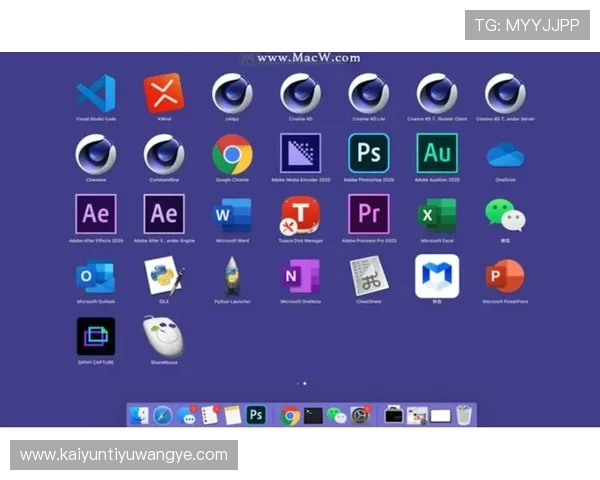Launch the XMind app
This screenshot has width=600, height=480.
164,94
